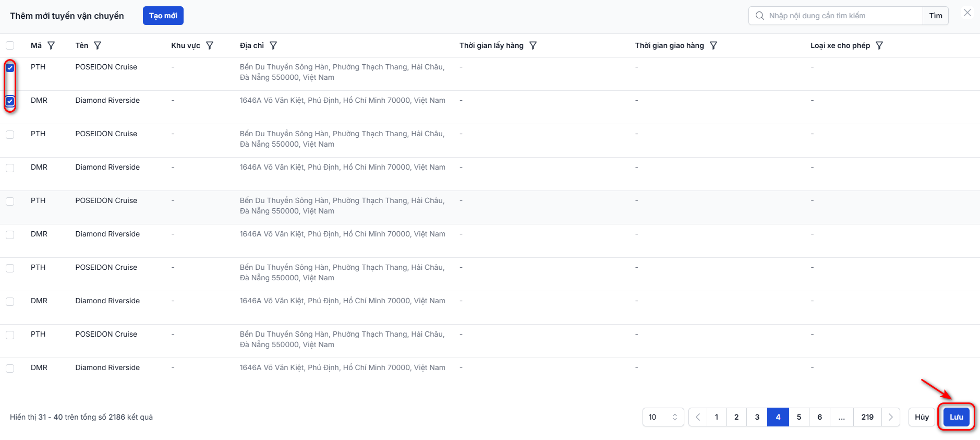Image resolution: width=980 pixels, height=440 pixels.
Task: Click the search magnifier icon
Action: tap(760, 16)
